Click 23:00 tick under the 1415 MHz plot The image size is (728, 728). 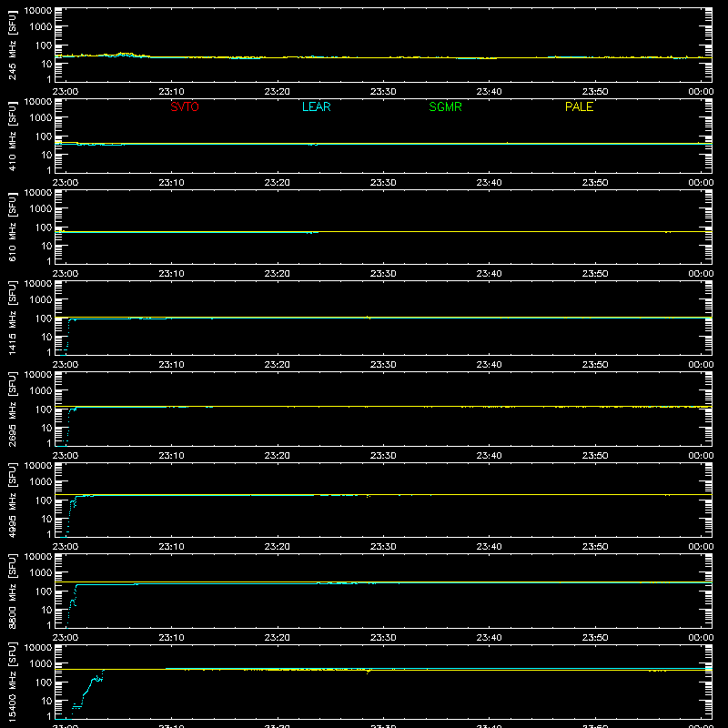tap(66, 365)
